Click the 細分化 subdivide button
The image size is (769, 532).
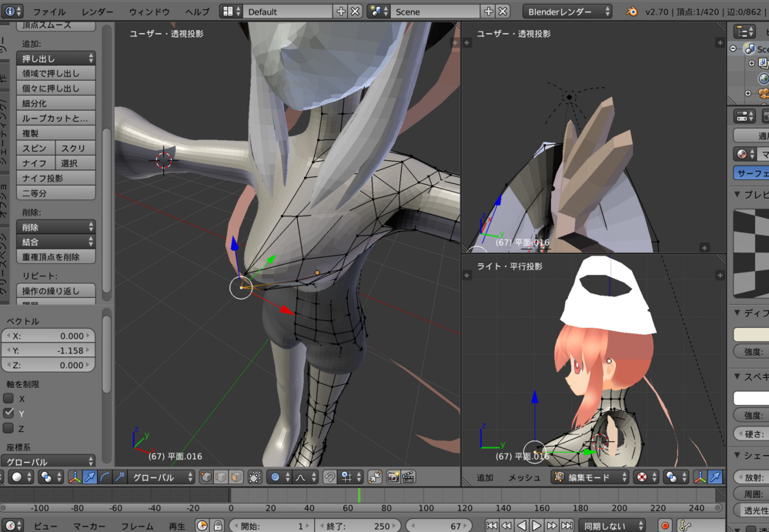tap(56, 103)
